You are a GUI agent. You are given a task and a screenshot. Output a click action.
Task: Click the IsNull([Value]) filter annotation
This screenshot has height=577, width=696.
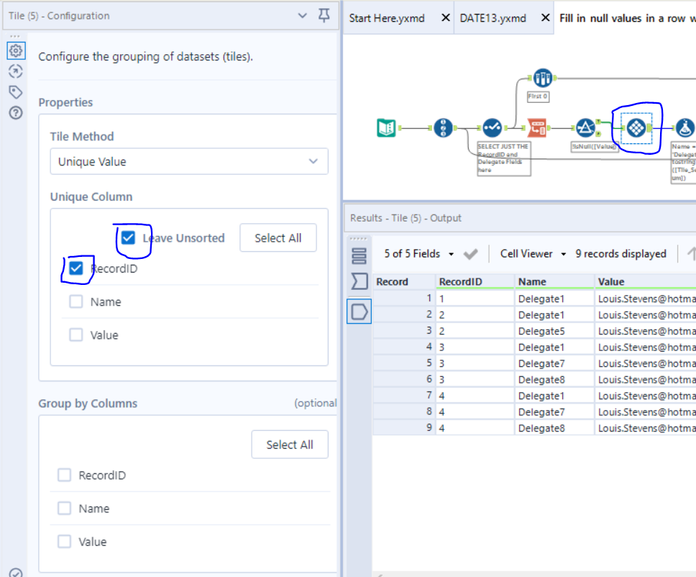(593, 146)
